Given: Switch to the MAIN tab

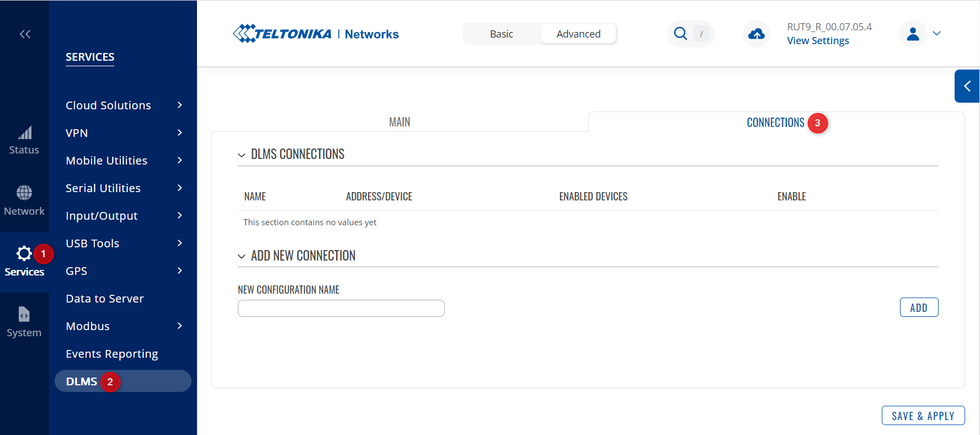Looking at the screenshot, I should click(x=400, y=122).
